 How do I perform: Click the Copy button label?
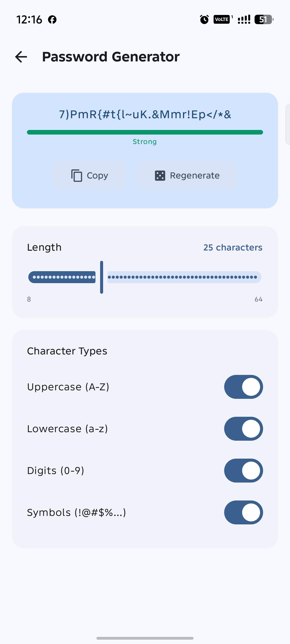click(97, 175)
